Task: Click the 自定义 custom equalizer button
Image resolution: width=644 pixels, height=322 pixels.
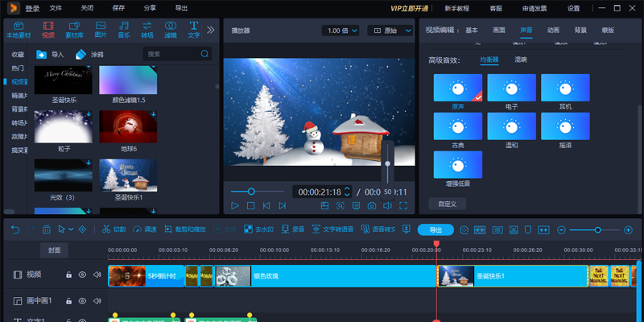Action: 448,204
